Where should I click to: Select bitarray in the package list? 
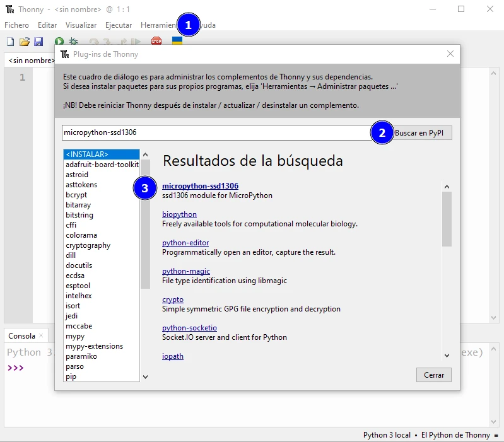tap(102, 205)
